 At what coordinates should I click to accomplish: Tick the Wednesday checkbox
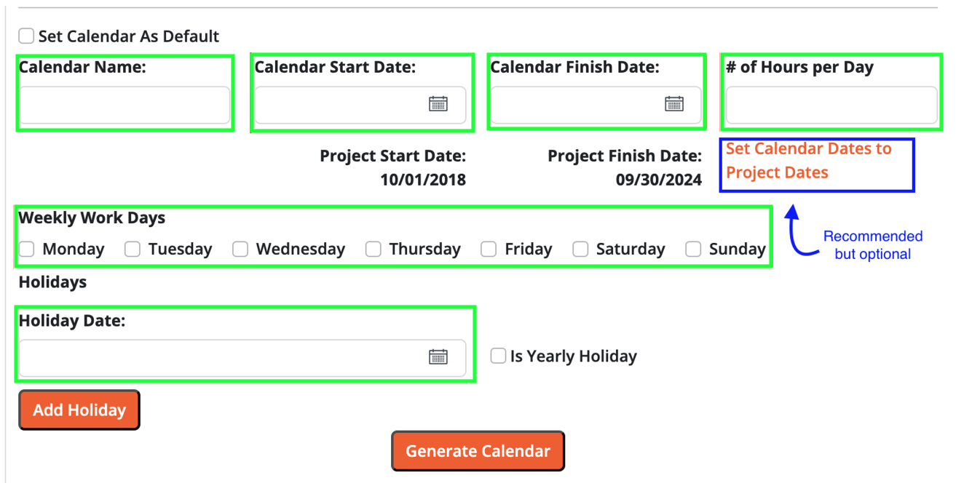(240, 249)
